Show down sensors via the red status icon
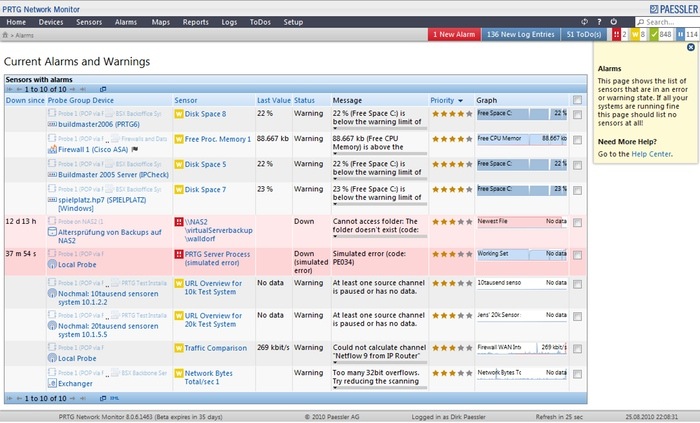The image size is (700, 423). click(617, 34)
